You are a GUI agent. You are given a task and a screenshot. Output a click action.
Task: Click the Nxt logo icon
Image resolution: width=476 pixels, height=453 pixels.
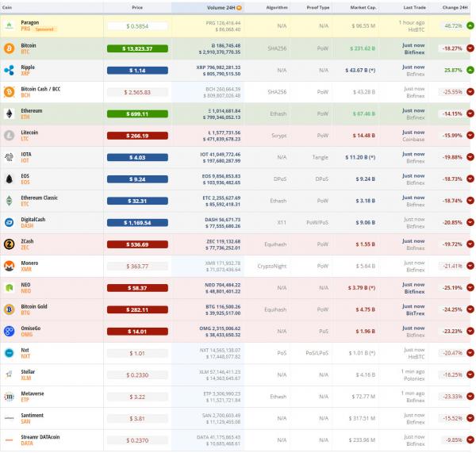9,353
